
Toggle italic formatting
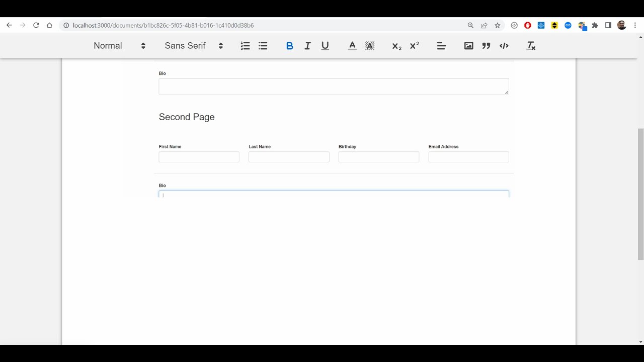(307, 46)
